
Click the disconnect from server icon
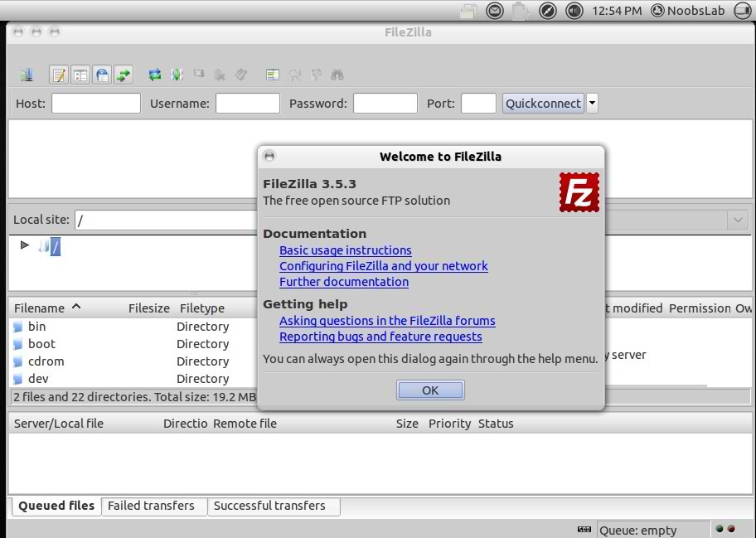(x=220, y=75)
